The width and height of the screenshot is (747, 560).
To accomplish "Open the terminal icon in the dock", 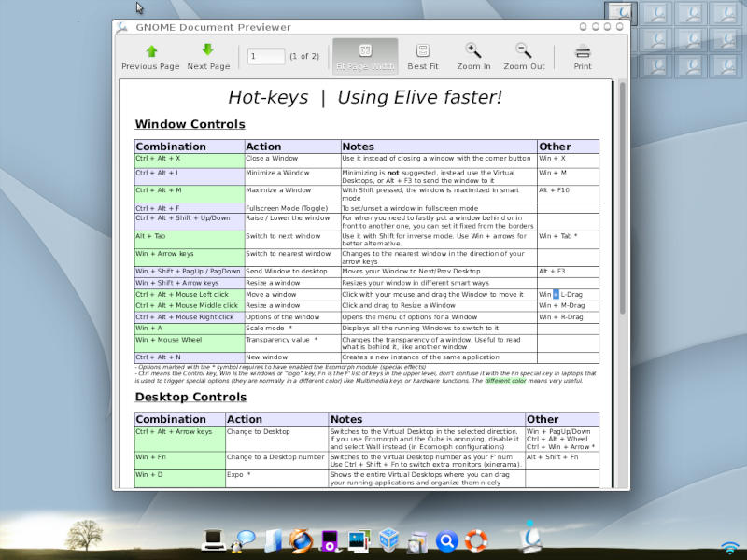I will pyautogui.click(x=215, y=539).
